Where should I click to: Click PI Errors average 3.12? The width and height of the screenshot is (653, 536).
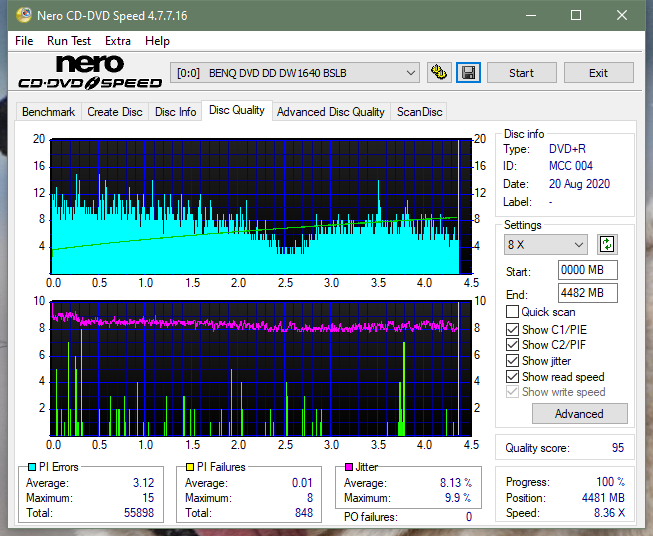click(144, 483)
